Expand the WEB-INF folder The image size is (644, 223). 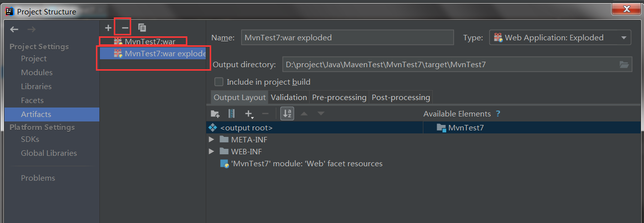point(212,152)
